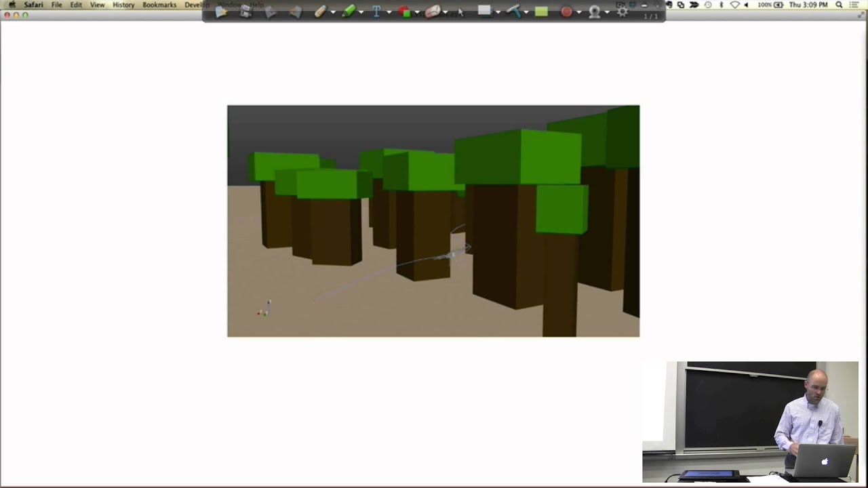Open the Safari menu
This screenshot has width=868, height=488.
coord(33,5)
